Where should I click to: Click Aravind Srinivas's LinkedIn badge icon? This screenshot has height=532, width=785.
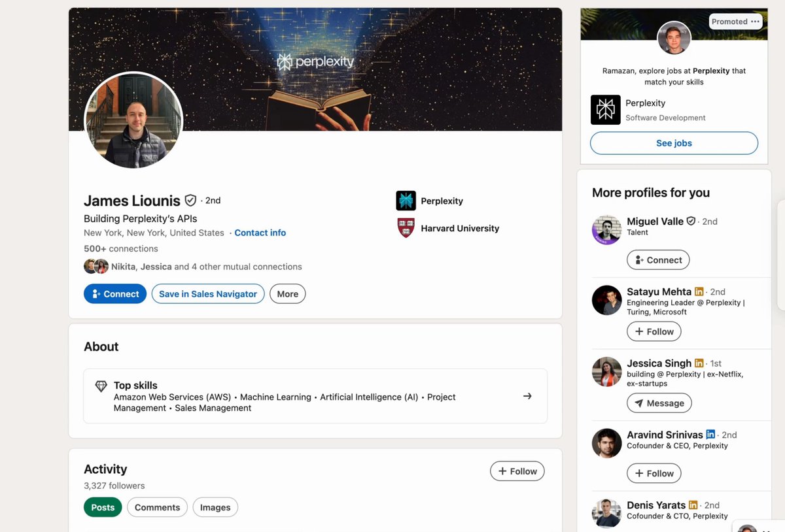pos(710,434)
